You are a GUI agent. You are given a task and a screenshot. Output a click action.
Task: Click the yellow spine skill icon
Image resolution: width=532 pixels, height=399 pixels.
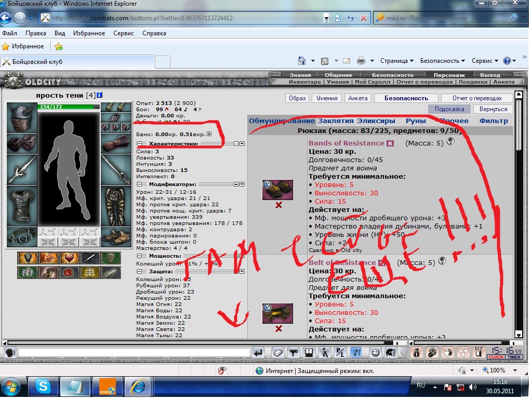click(x=90, y=272)
